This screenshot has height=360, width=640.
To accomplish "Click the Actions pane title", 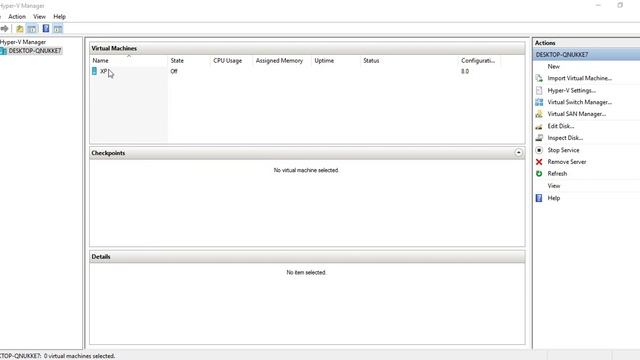I will click(x=545, y=43).
